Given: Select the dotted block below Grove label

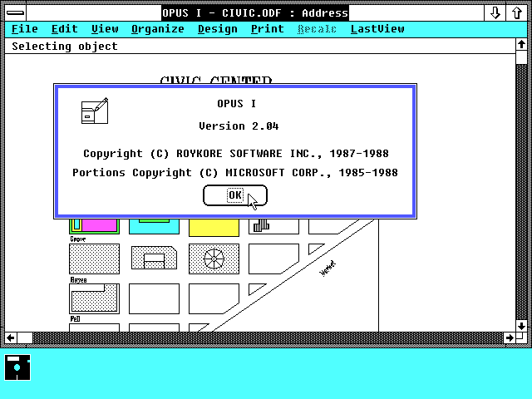Looking at the screenshot, I should pos(94,259).
